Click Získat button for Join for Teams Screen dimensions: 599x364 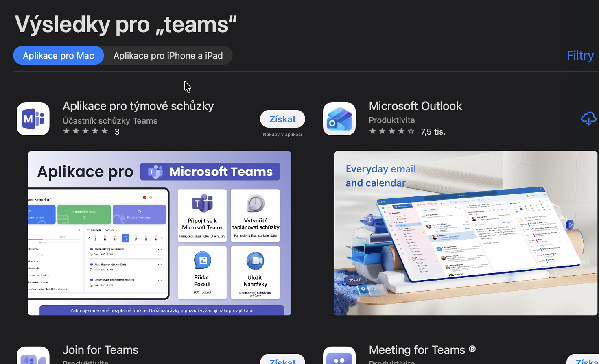coord(282,360)
